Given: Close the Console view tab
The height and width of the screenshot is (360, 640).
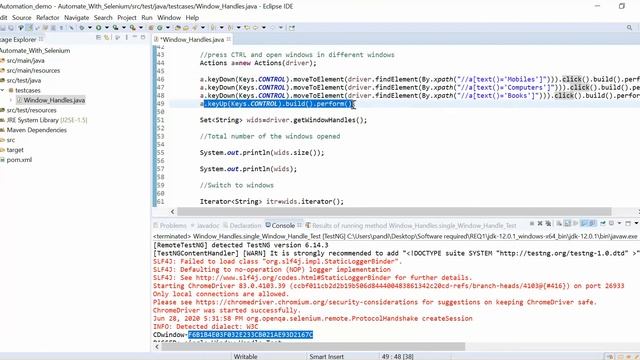Looking at the screenshot, I should point(299,225).
